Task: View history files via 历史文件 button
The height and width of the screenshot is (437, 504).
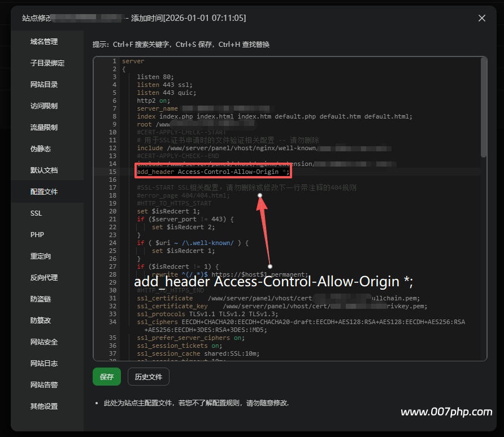Action: [148, 377]
